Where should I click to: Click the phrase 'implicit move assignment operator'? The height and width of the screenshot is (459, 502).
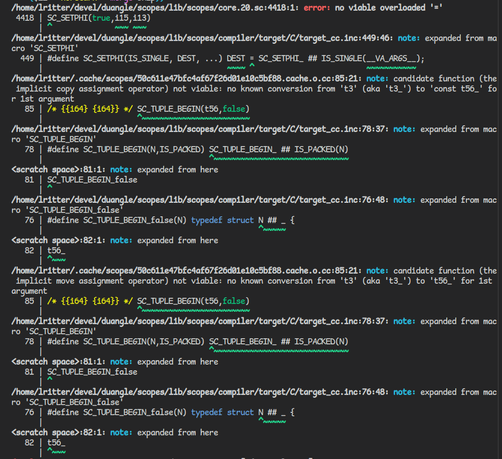92,281
